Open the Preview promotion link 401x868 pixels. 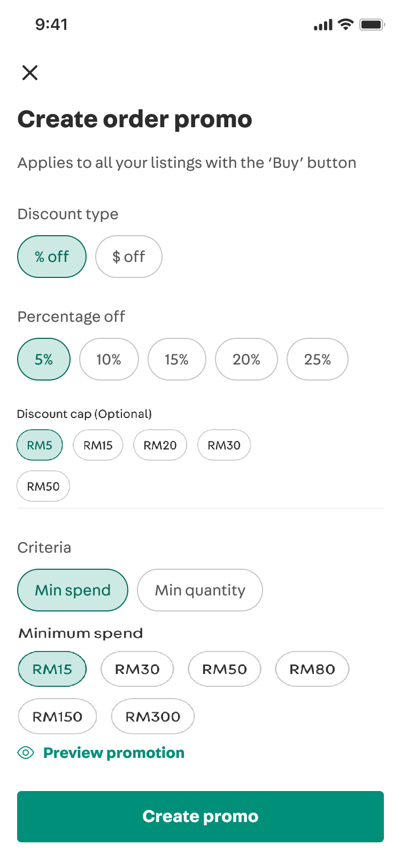(x=114, y=753)
